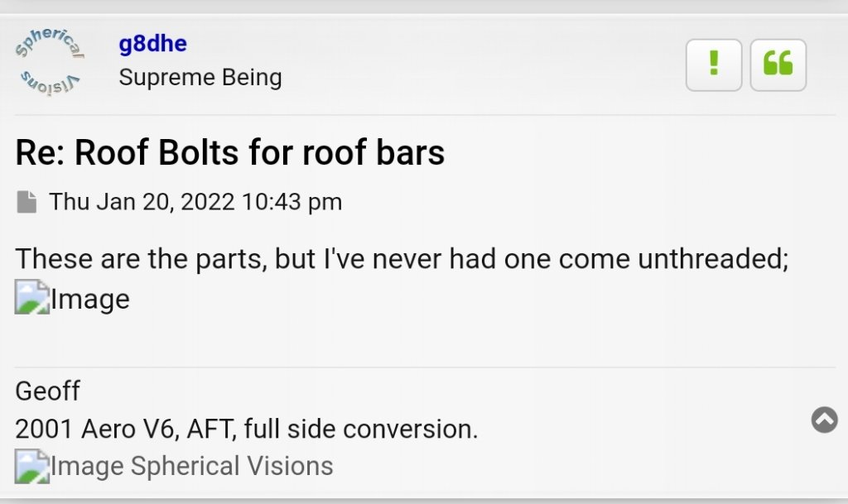Click the curved "Visions" text in the avatar
The image size is (848, 504).
pos(50,83)
